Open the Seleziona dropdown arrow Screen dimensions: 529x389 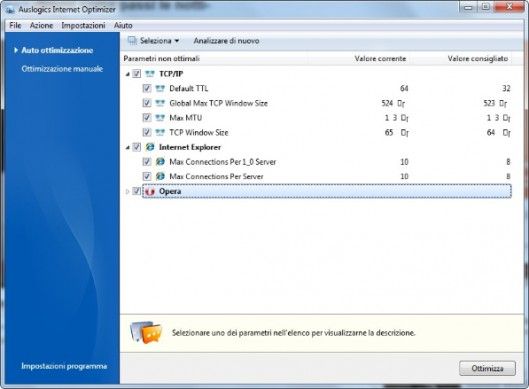pyautogui.click(x=177, y=41)
